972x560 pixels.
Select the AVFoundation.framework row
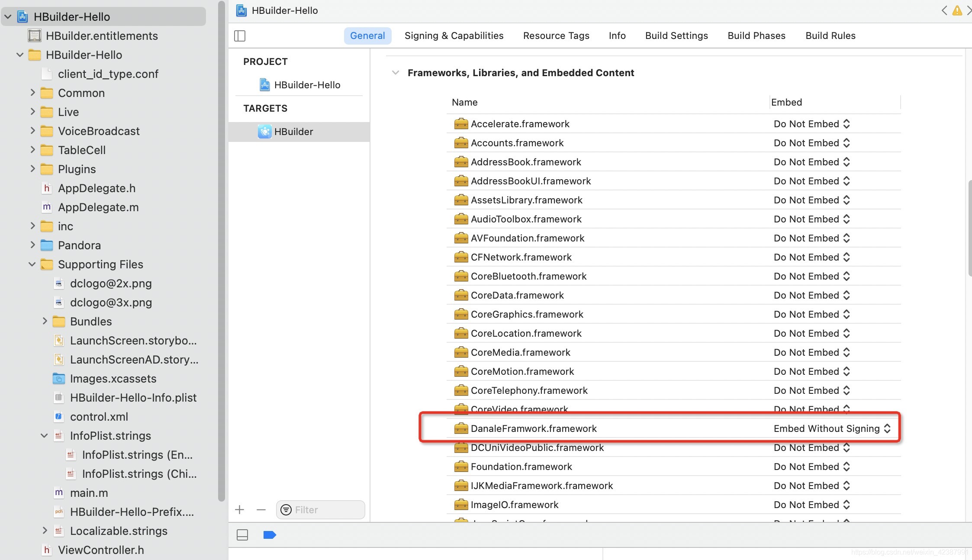click(674, 238)
